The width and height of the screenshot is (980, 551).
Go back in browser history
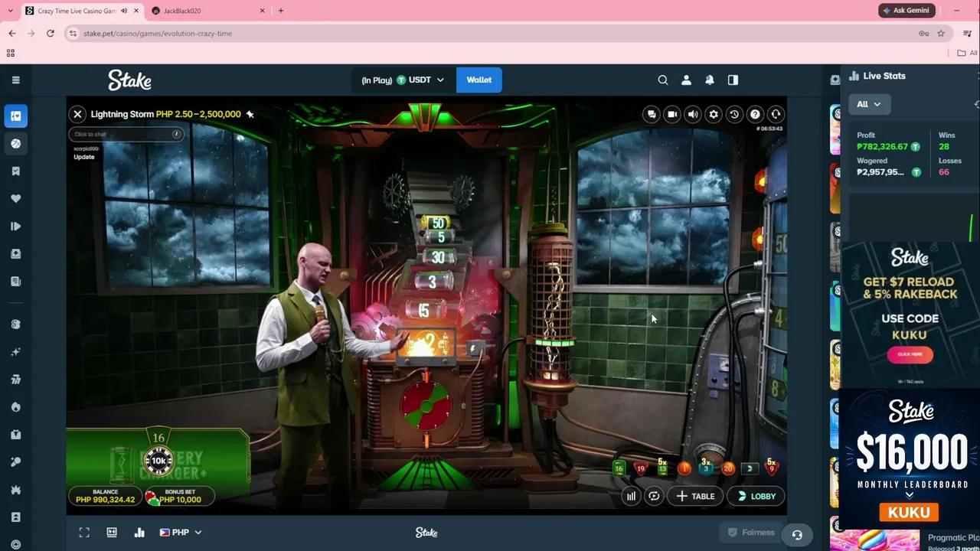point(12,34)
